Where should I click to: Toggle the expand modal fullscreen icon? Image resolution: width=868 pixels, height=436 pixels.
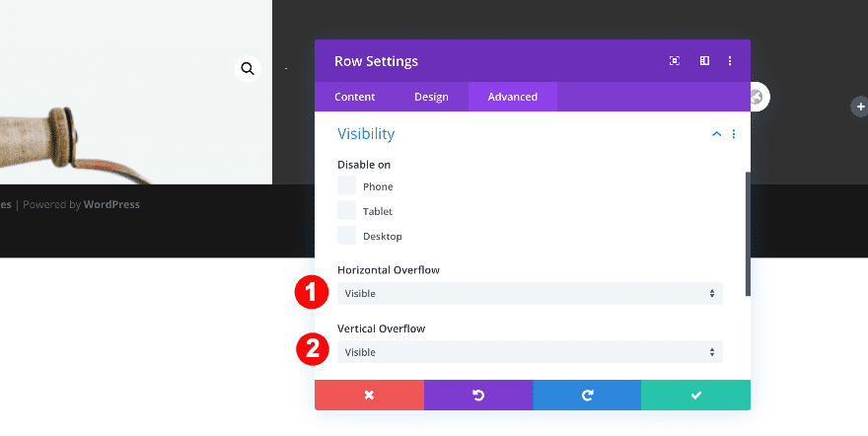(x=675, y=61)
